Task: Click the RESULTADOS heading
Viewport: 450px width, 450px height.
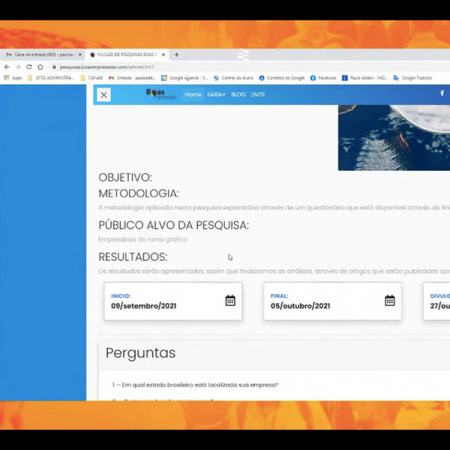Action: point(133,257)
